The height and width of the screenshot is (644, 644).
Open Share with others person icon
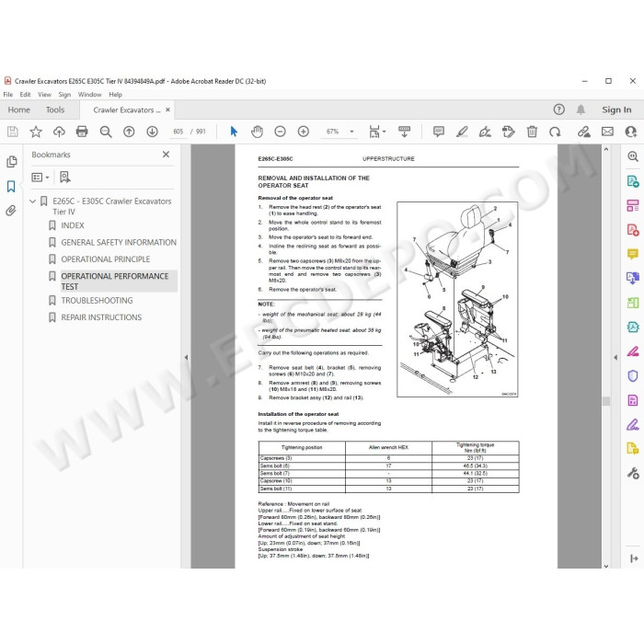[631, 132]
